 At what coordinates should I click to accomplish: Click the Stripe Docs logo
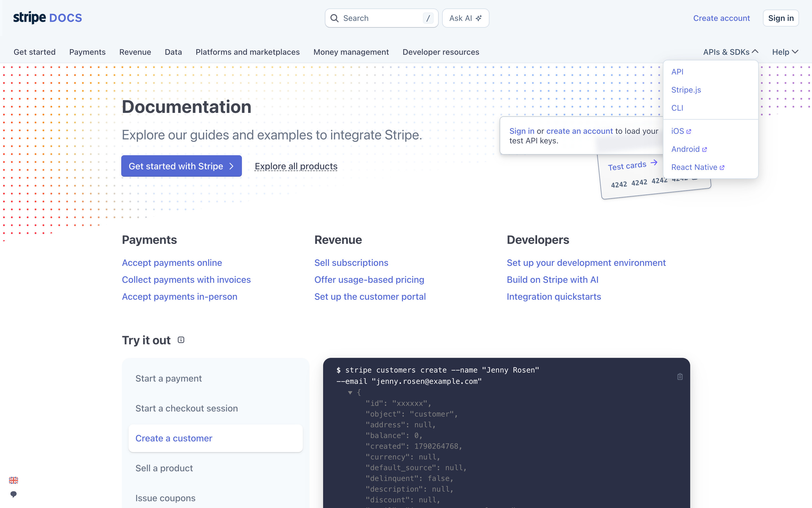(47, 17)
